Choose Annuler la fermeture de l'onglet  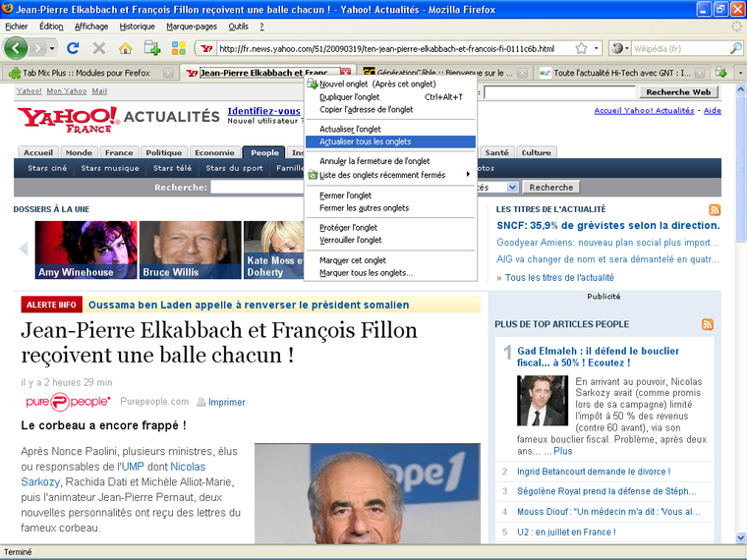point(390,161)
